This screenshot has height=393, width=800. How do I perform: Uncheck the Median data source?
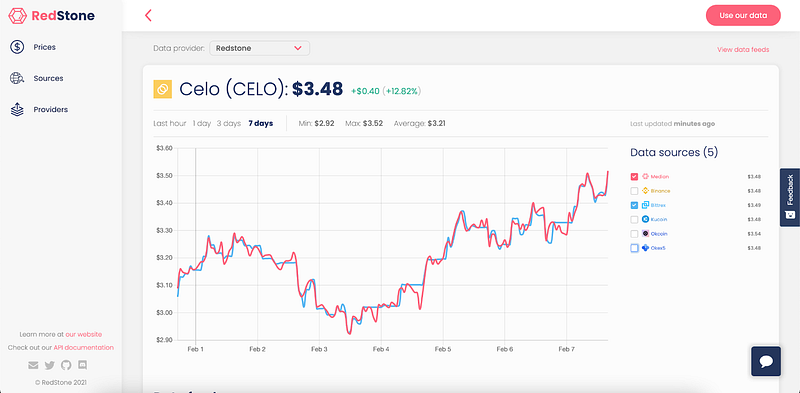(x=634, y=177)
